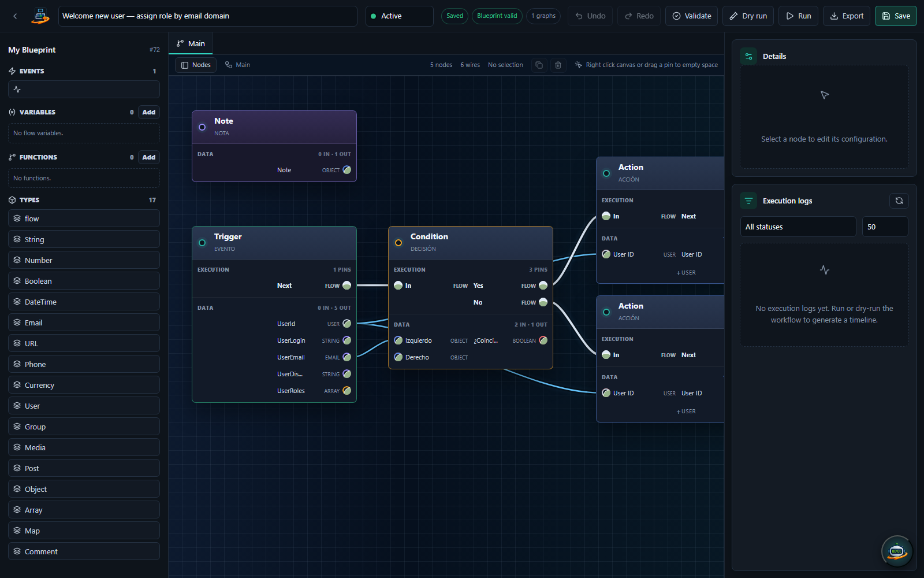Click the UserLogin STRING output pin
Viewport: 924px width, 578px height.
346,340
